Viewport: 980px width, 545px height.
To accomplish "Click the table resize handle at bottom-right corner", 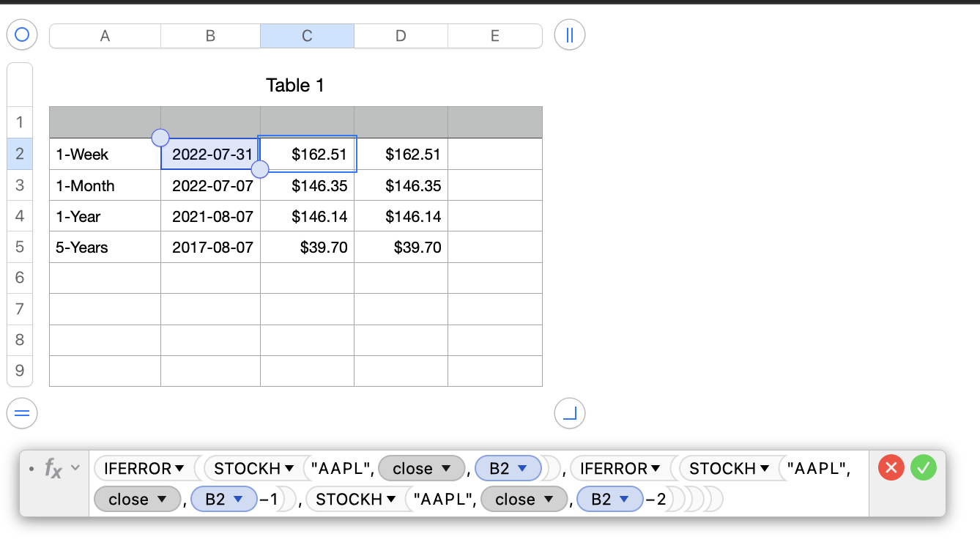I will (x=570, y=414).
